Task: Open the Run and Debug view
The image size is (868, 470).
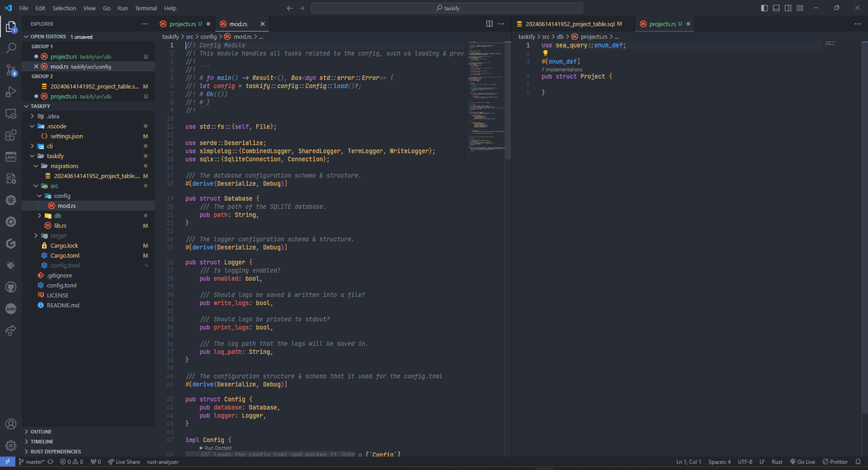Action: (x=11, y=92)
